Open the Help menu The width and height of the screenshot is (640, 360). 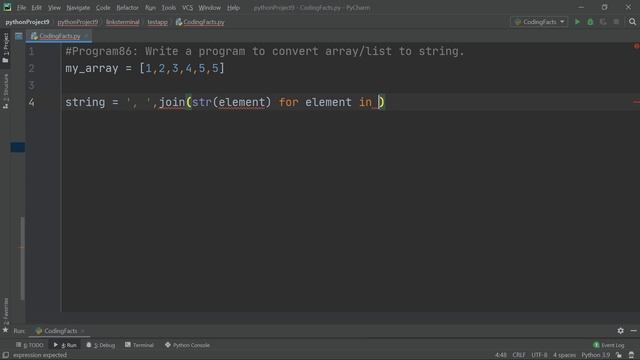pos(233,8)
